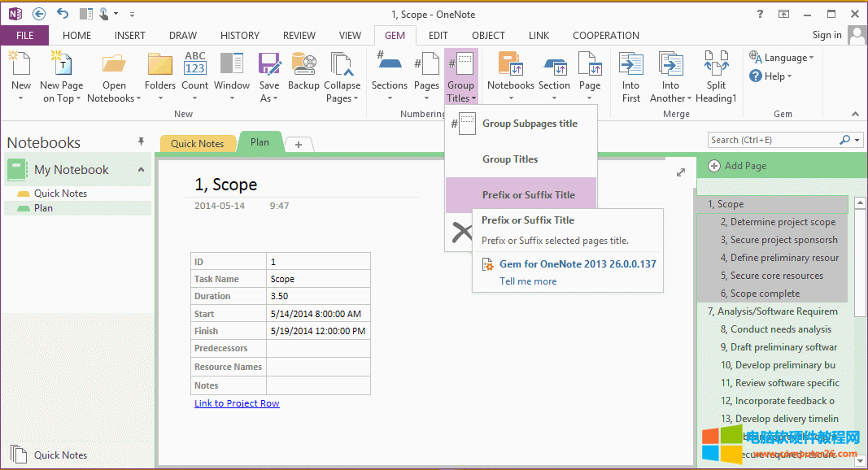Expand the Help dropdown menu
The width and height of the screenshot is (868, 470).
point(770,76)
